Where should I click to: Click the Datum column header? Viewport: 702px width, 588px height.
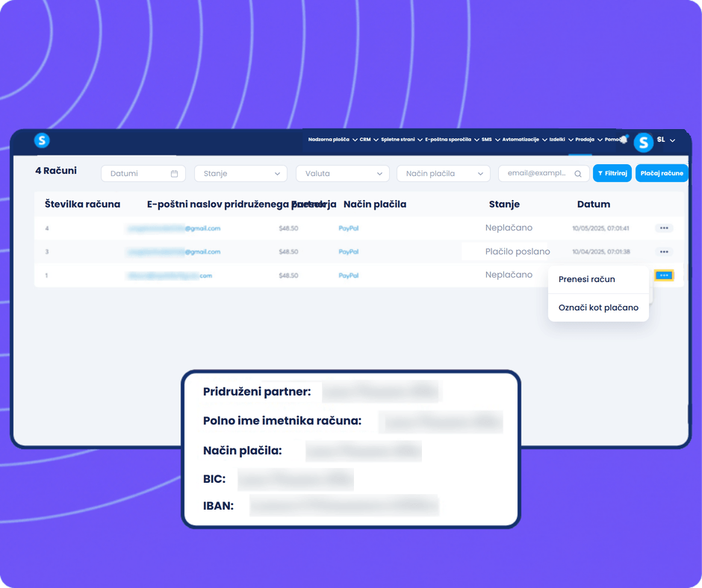point(593,204)
